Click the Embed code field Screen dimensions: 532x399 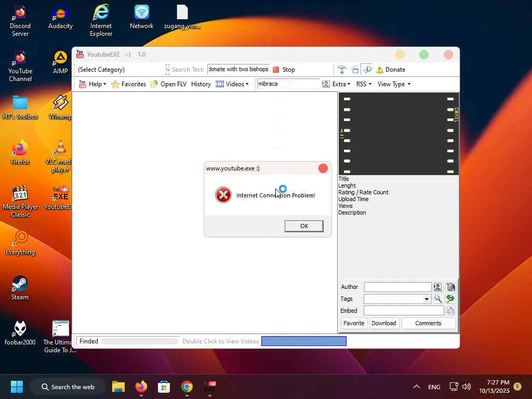click(x=403, y=311)
